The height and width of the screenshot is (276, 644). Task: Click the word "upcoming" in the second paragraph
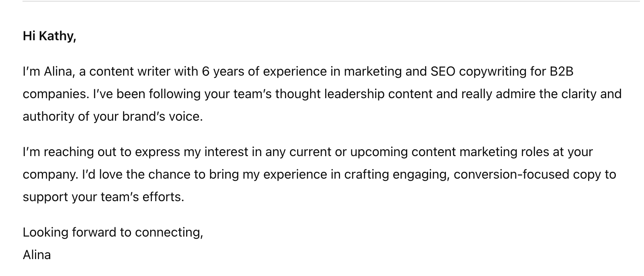379,152
